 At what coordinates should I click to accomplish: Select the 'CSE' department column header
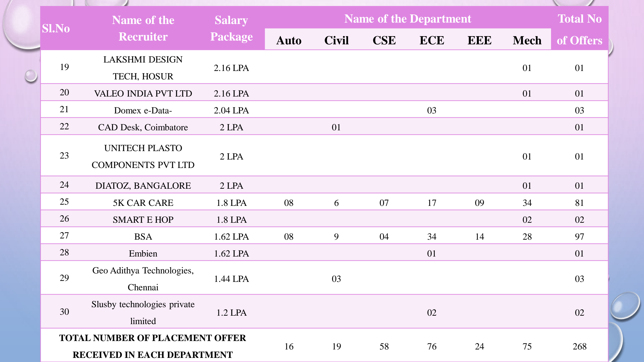coord(384,41)
